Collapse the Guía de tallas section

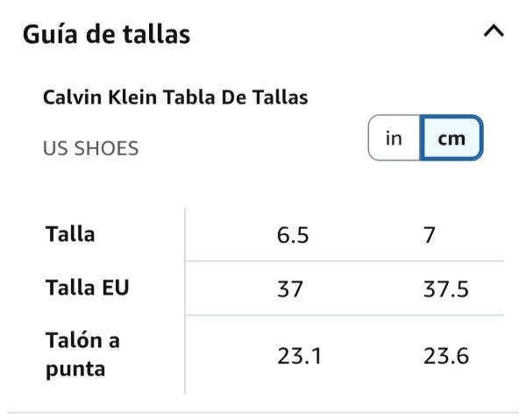pos(494,32)
